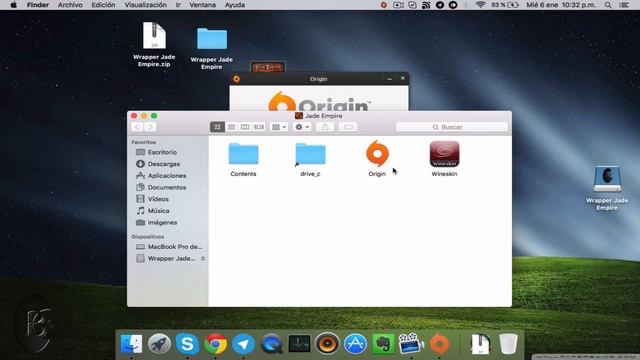Select the Origin app icon in Finder
The image size is (640, 360).
pyautogui.click(x=377, y=154)
